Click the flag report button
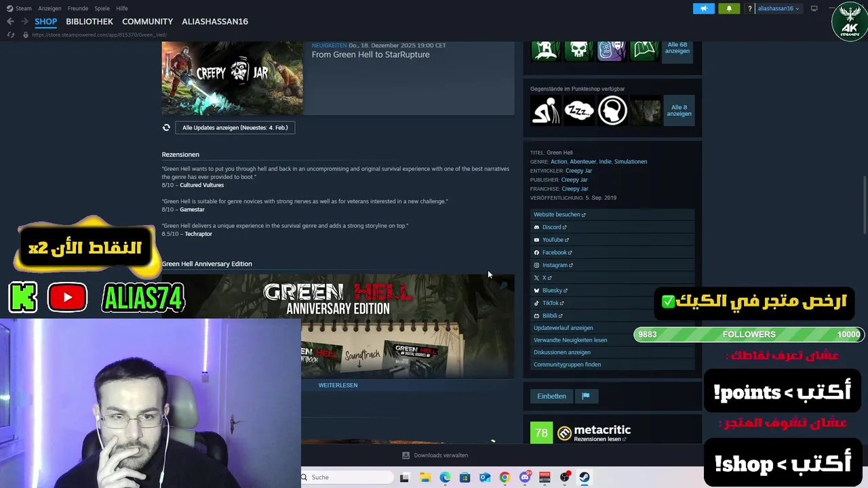The width and height of the screenshot is (868, 488). point(586,396)
